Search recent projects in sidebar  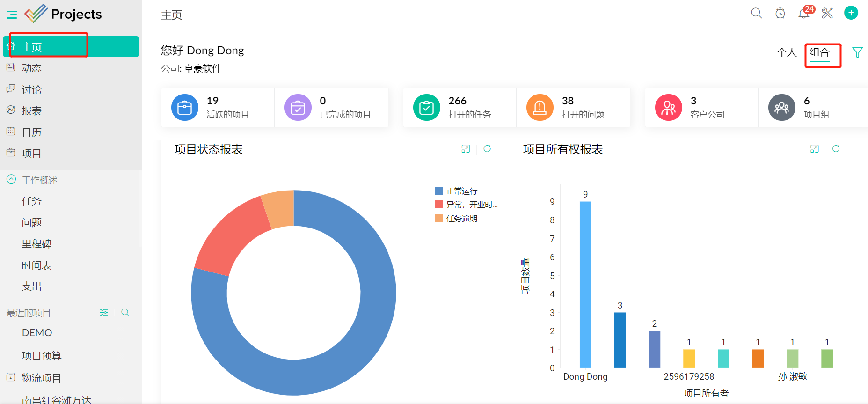125,312
